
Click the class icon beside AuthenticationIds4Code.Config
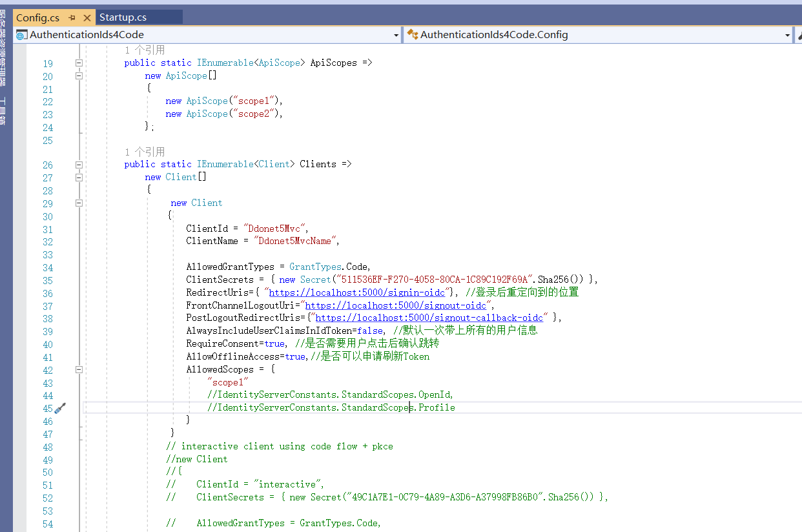click(x=413, y=35)
